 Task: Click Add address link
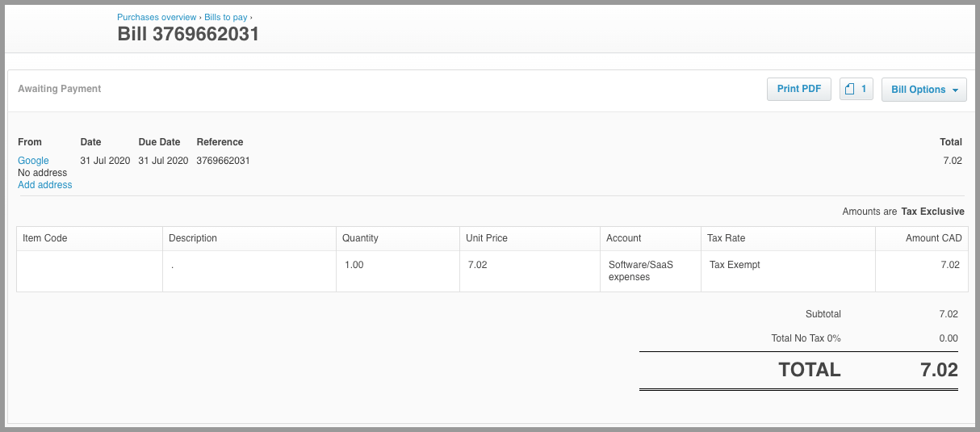(45, 185)
